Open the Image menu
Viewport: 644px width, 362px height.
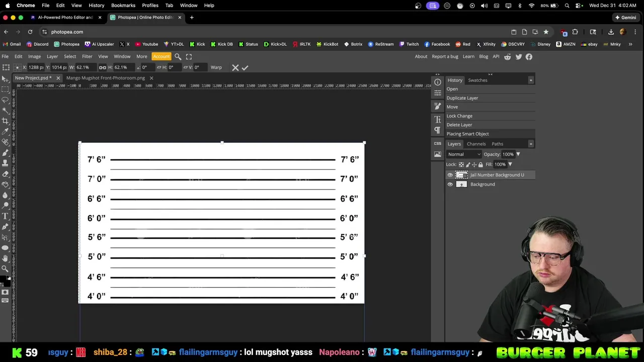click(x=34, y=57)
